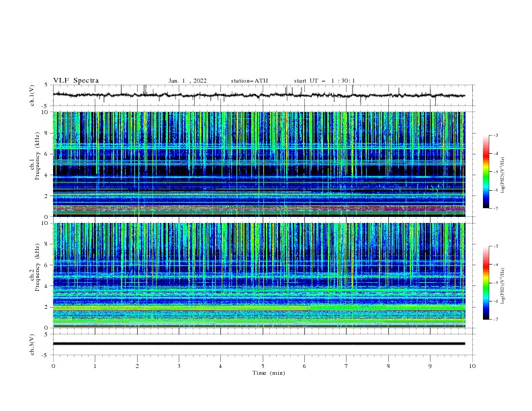Click the "-3" label on ch.1 color bar
The width and height of the screenshot is (532, 411).
tap(495, 135)
